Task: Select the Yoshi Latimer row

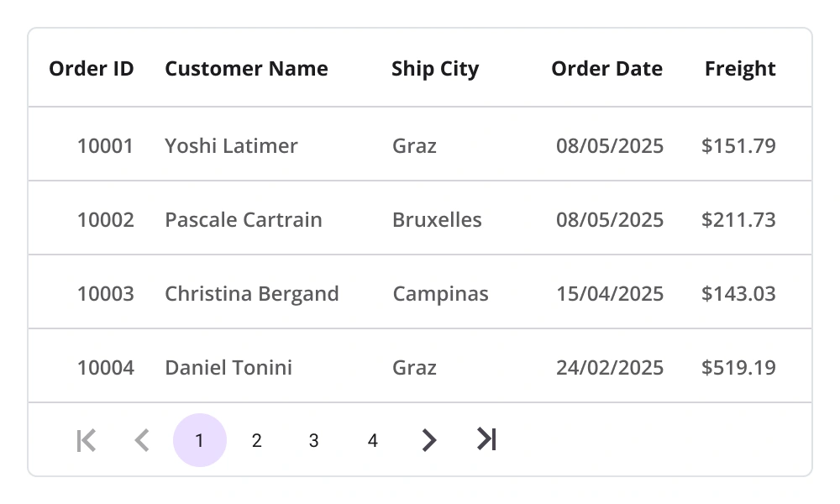Action: coord(231,146)
